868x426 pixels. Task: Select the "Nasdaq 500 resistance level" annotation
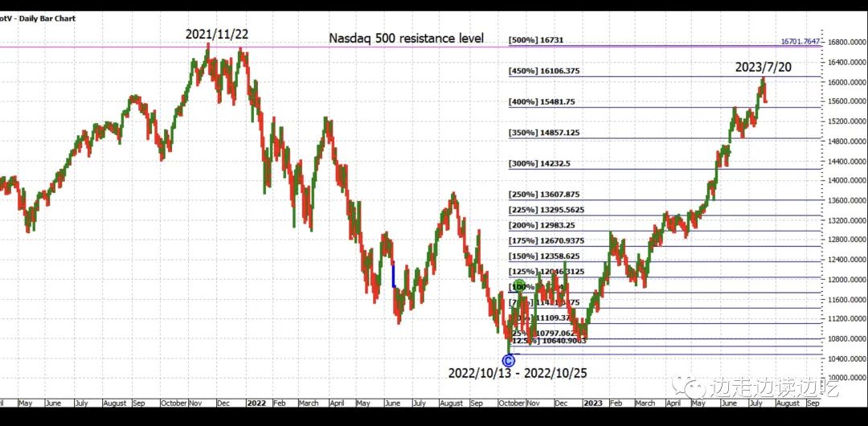(x=407, y=39)
